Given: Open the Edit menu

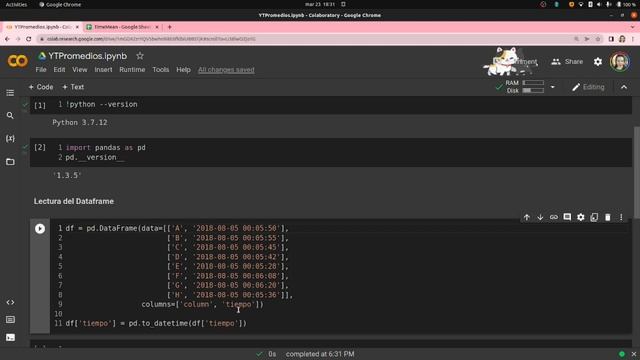Looking at the screenshot, I should click(59, 70).
